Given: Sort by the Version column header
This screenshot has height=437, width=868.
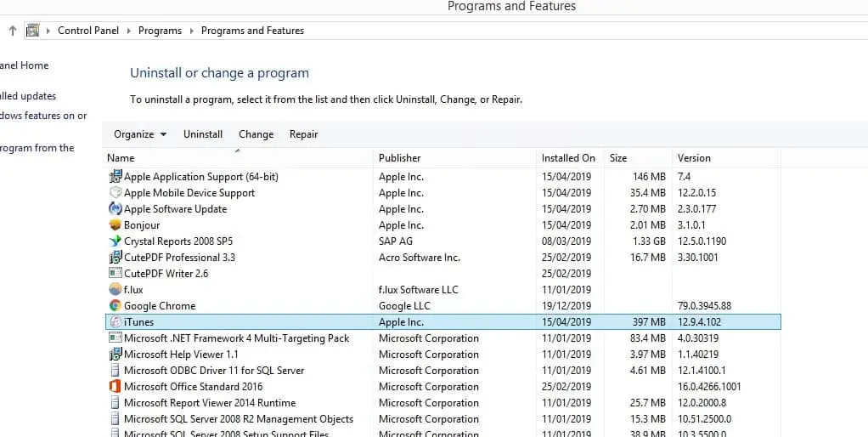Looking at the screenshot, I should [726, 158].
